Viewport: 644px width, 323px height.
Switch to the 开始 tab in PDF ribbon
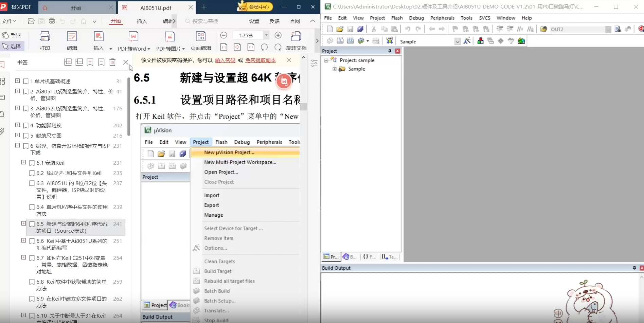116,21
